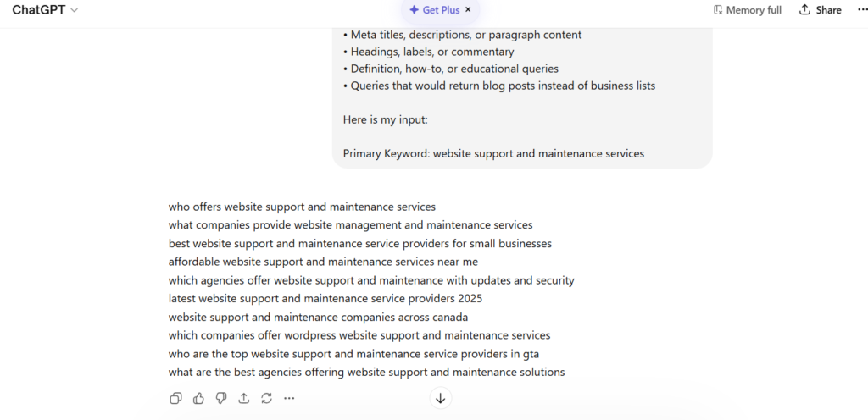Copy the response to clipboard
Screen dimensions: 868x420
tap(175, 398)
